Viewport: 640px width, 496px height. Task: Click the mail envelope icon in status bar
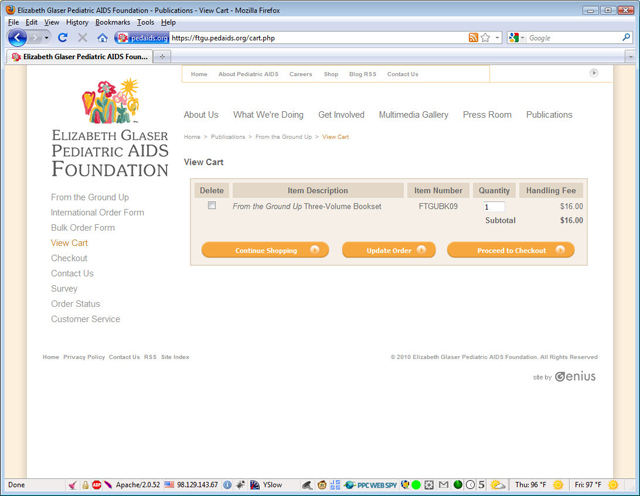[443, 485]
